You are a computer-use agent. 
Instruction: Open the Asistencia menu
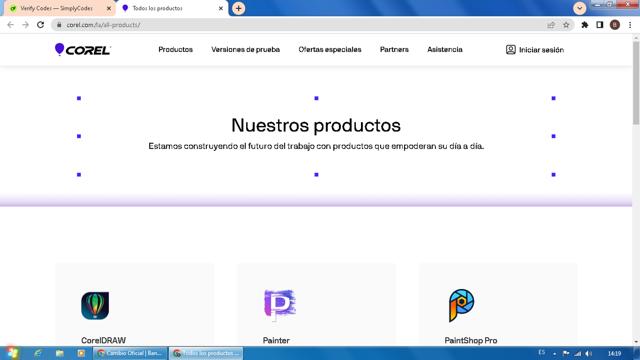(444, 49)
